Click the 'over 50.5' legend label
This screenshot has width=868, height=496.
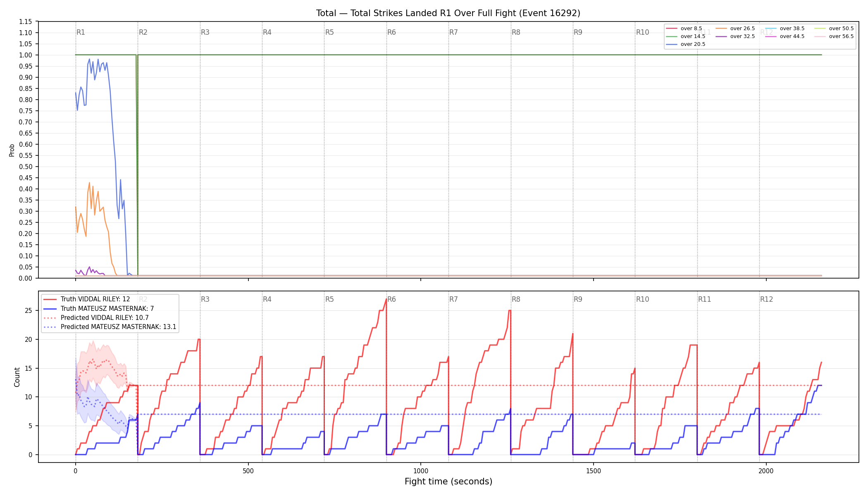[841, 29]
